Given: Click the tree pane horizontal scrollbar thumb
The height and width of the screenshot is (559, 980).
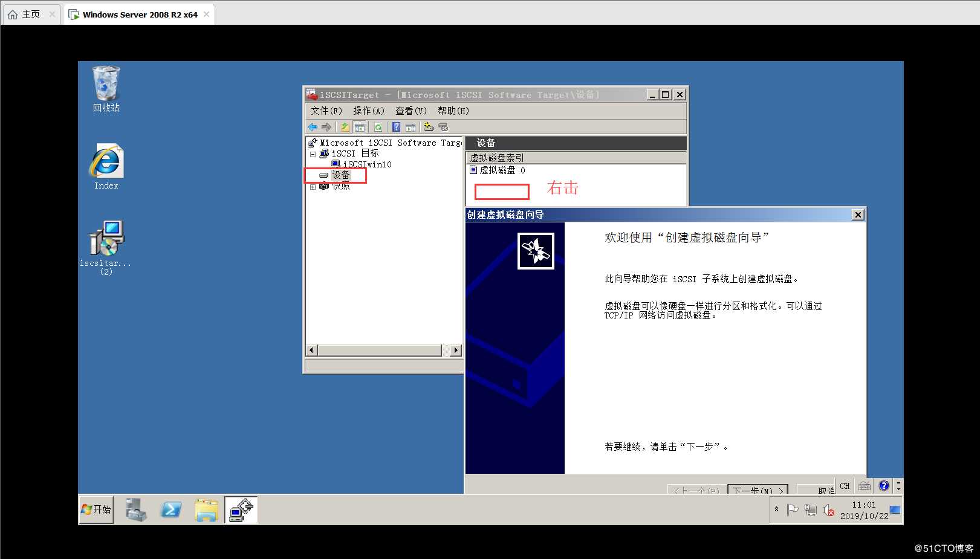Looking at the screenshot, I should coord(380,351).
